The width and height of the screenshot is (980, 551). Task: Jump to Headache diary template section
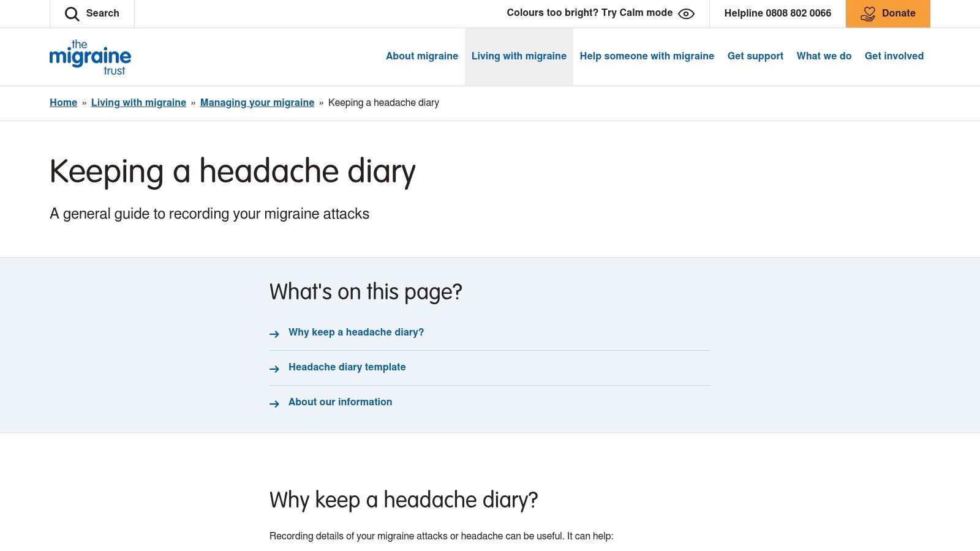point(347,367)
